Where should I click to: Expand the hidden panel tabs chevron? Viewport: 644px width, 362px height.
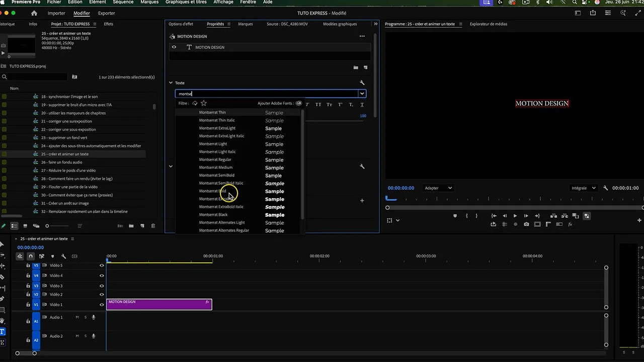[375, 24]
